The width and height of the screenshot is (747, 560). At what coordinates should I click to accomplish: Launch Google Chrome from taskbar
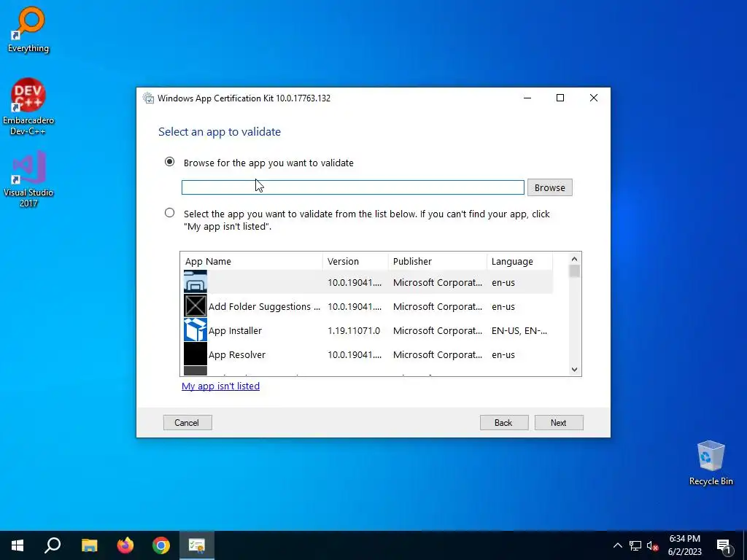pos(161,545)
